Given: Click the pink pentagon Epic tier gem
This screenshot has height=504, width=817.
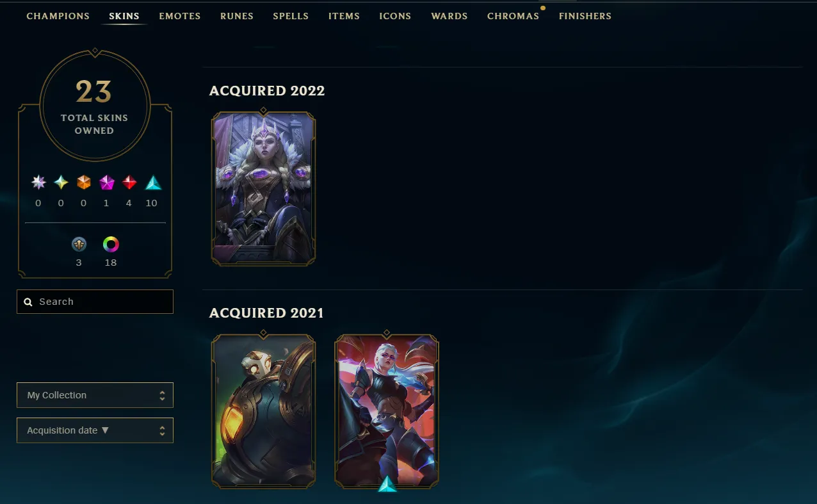Looking at the screenshot, I should click(106, 183).
